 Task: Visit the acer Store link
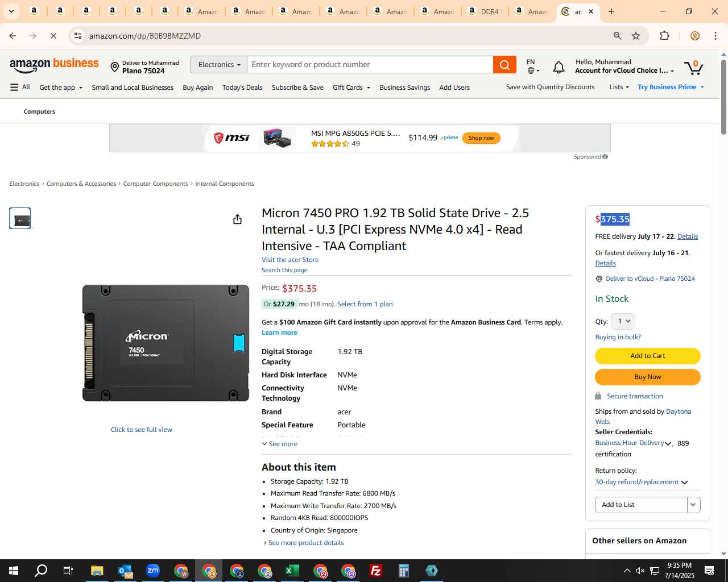pyautogui.click(x=290, y=260)
